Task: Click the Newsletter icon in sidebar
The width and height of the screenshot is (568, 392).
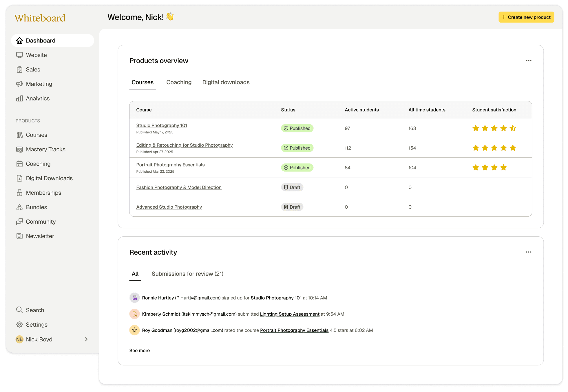Action: click(x=19, y=236)
